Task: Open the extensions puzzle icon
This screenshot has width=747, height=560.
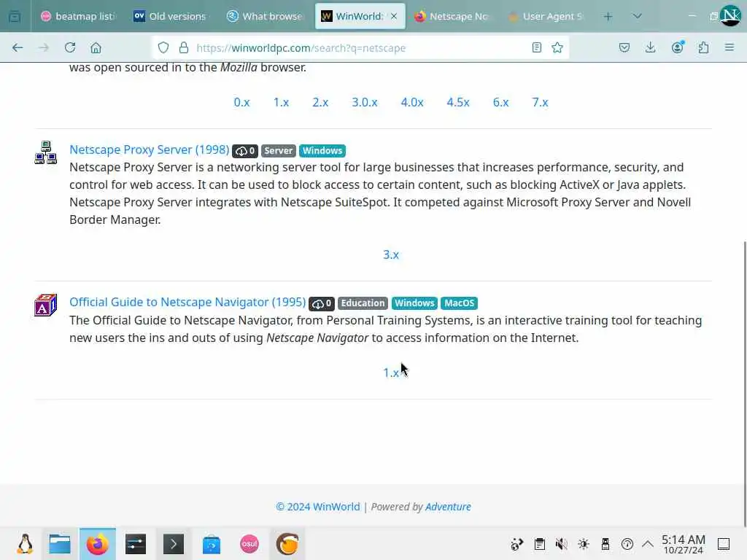Action: click(703, 47)
